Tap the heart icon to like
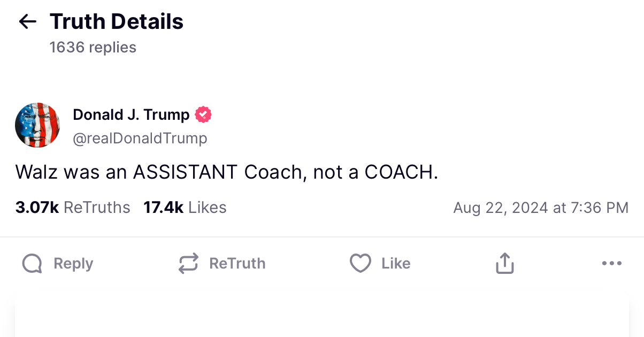 360,263
